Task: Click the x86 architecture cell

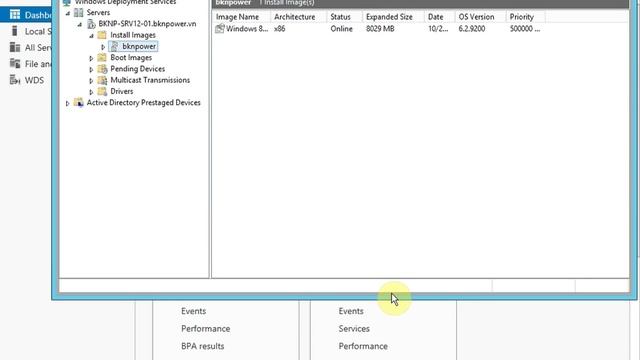Action: [x=280, y=29]
